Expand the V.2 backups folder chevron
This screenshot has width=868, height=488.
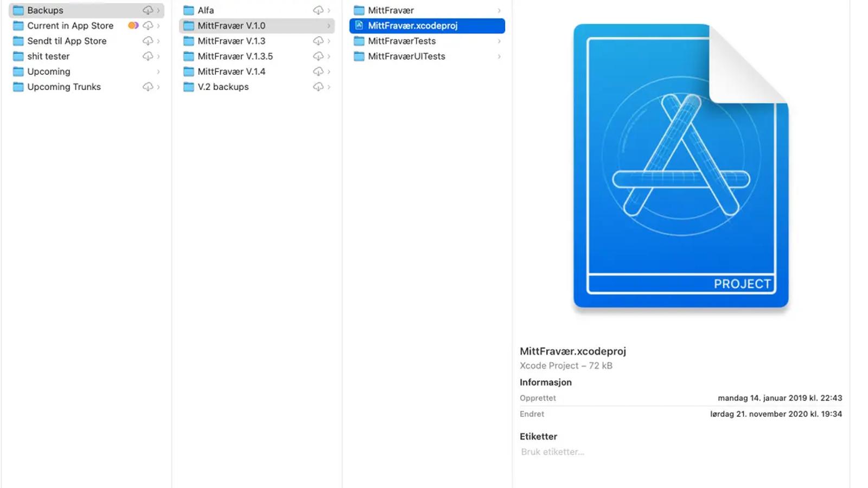pyautogui.click(x=329, y=87)
